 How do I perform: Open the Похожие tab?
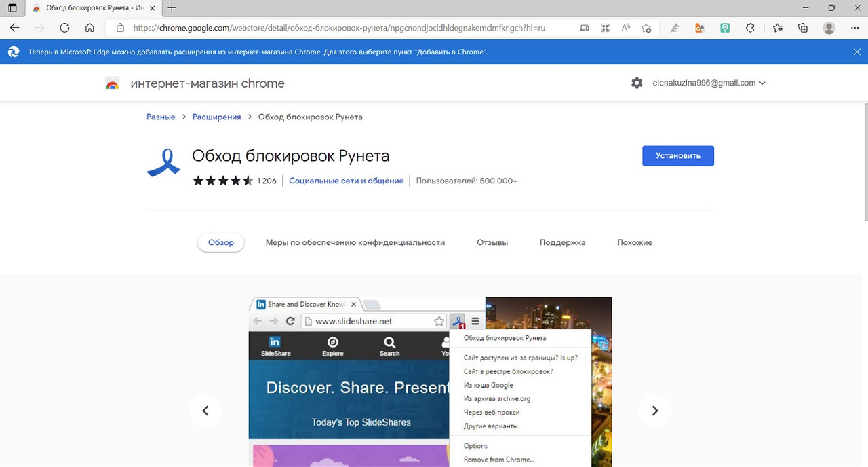point(635,242)
